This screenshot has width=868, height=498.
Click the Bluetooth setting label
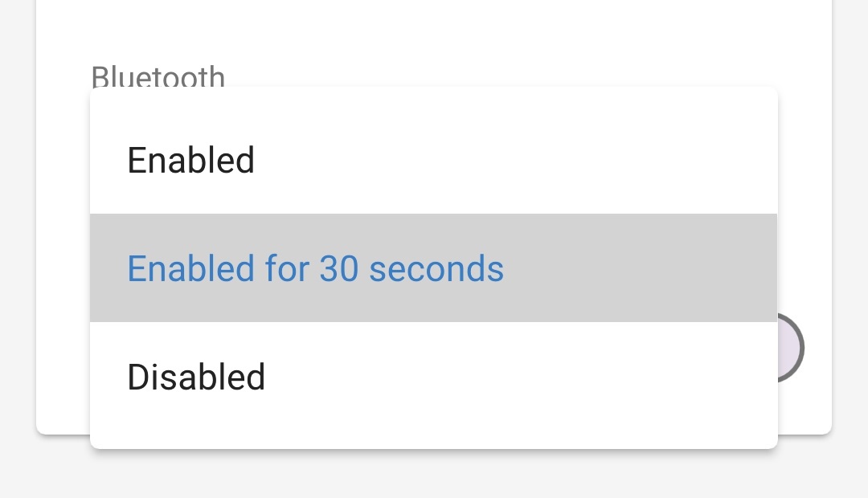158,76
